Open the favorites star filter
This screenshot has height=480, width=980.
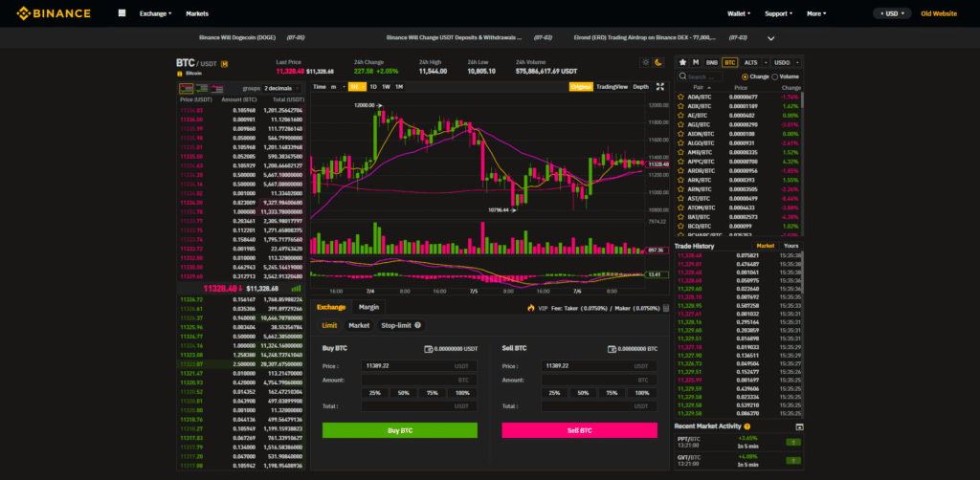coord(682,62)
